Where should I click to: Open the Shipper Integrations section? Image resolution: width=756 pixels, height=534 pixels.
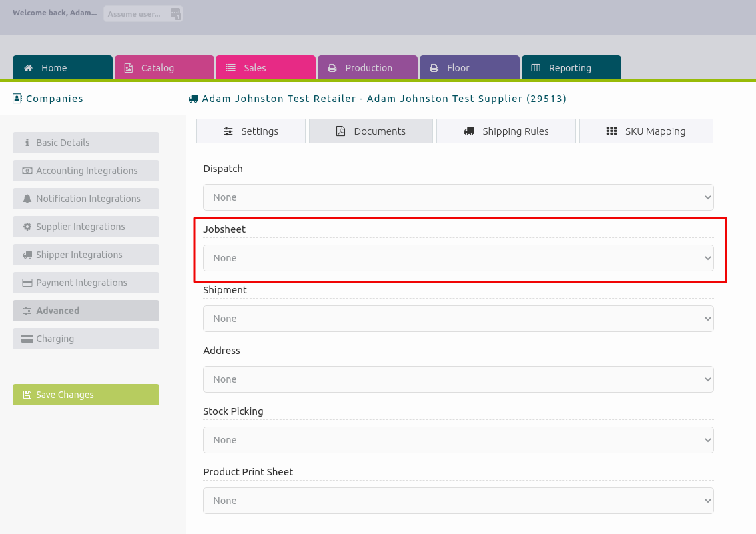click(x=86, y=255)
